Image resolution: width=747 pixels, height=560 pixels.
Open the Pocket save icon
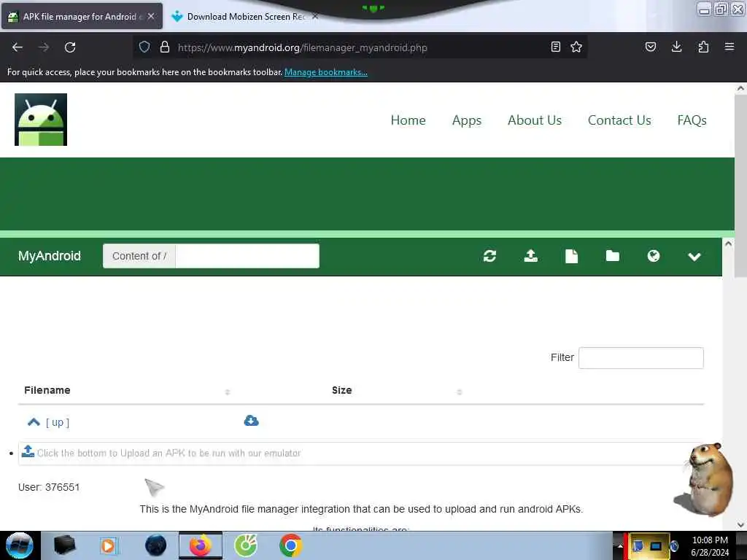pos(651,47)
